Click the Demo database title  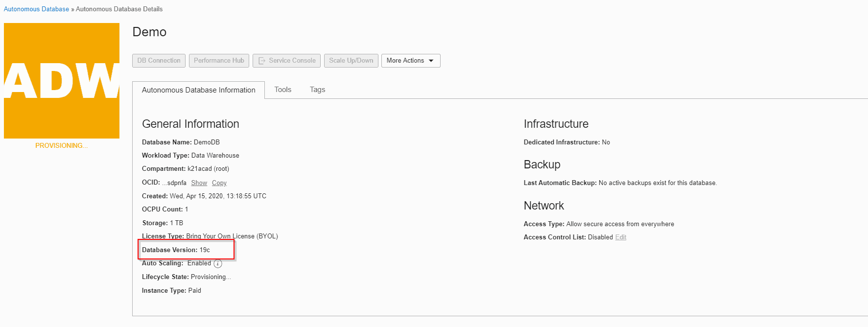[x=149, y=32]
